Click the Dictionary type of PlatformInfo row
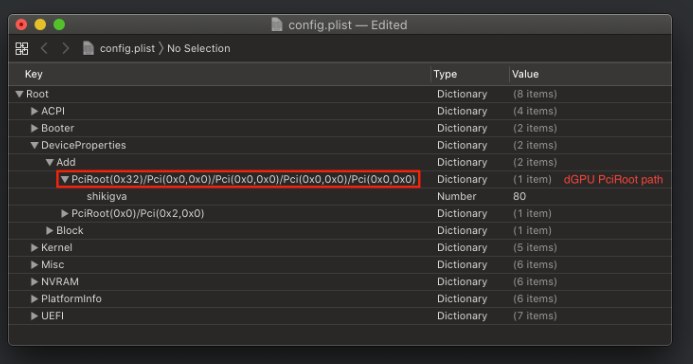The image size is (693, 364). coord(462,299)
